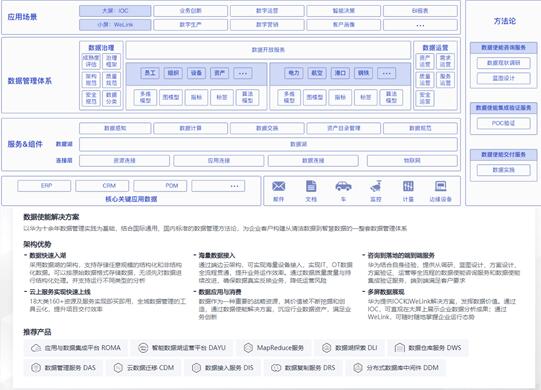Viewport: 541px width, 390px height.
Task: Click the 数据管理体系 row label
Action: coord(30,81)
